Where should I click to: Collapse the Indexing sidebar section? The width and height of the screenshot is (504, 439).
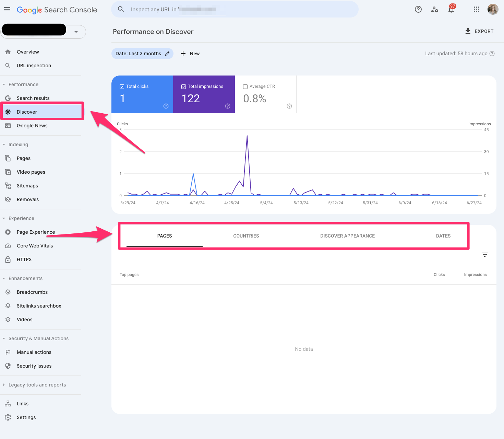coord(4,145)
